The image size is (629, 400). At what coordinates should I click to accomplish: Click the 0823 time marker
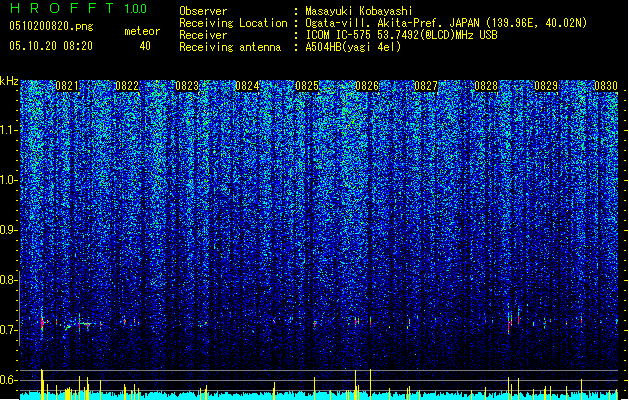[x=187, y=86]
